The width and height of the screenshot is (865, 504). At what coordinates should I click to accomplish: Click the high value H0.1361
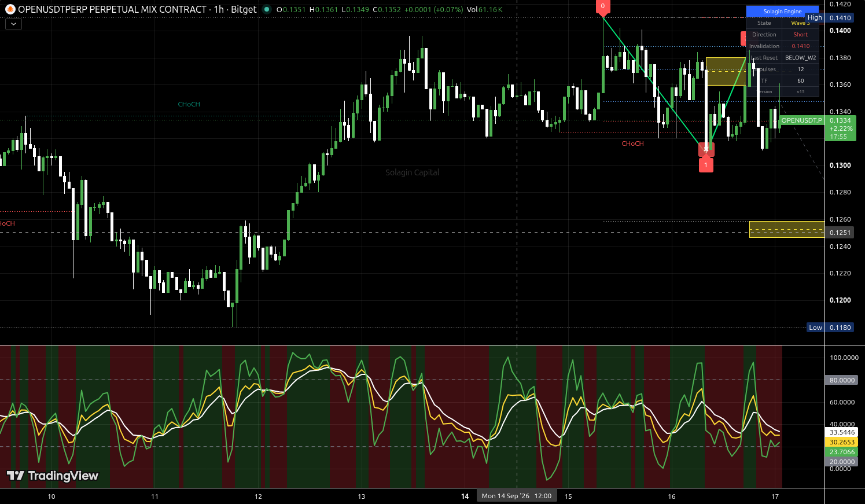(323, 9)
